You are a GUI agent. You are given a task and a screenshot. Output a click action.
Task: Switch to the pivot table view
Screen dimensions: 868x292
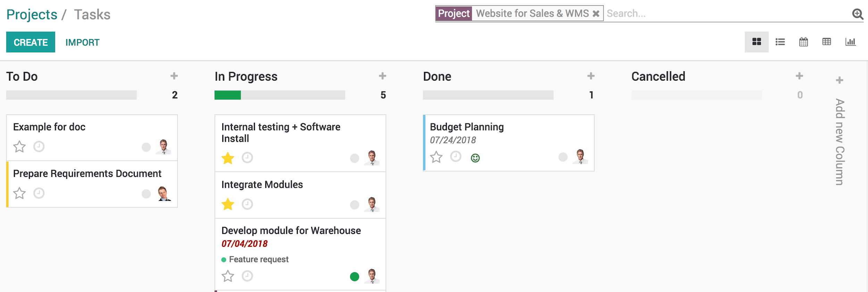click(x=827, y=42)
